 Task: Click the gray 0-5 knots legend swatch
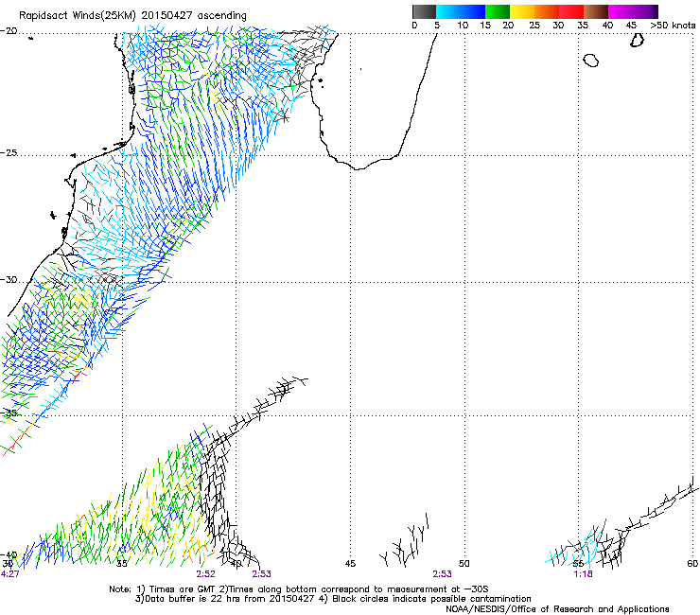point(424,11)
